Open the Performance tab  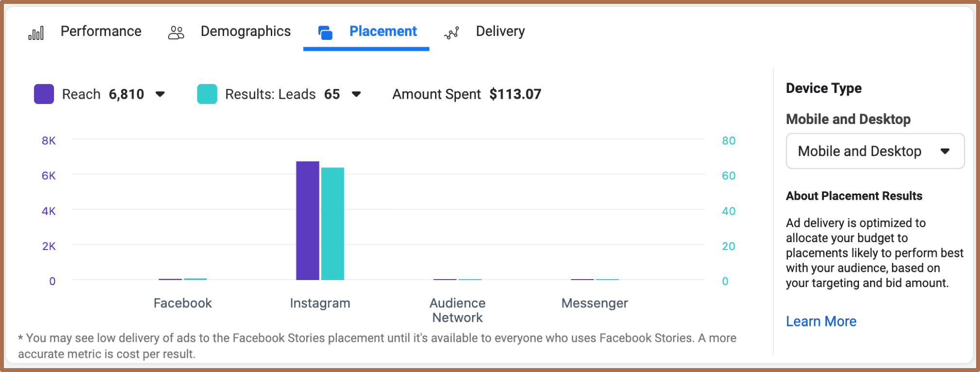101,32
